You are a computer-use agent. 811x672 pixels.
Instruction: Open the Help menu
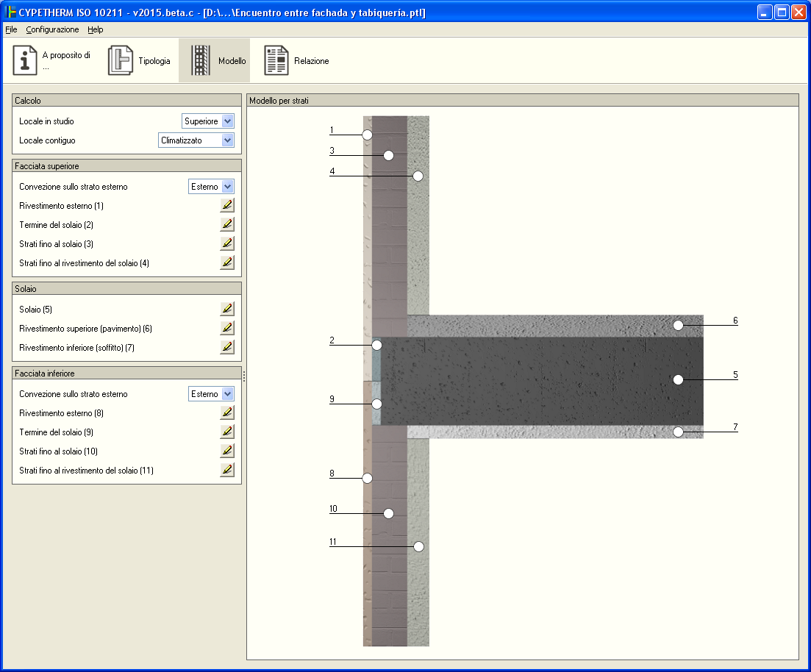95,29
